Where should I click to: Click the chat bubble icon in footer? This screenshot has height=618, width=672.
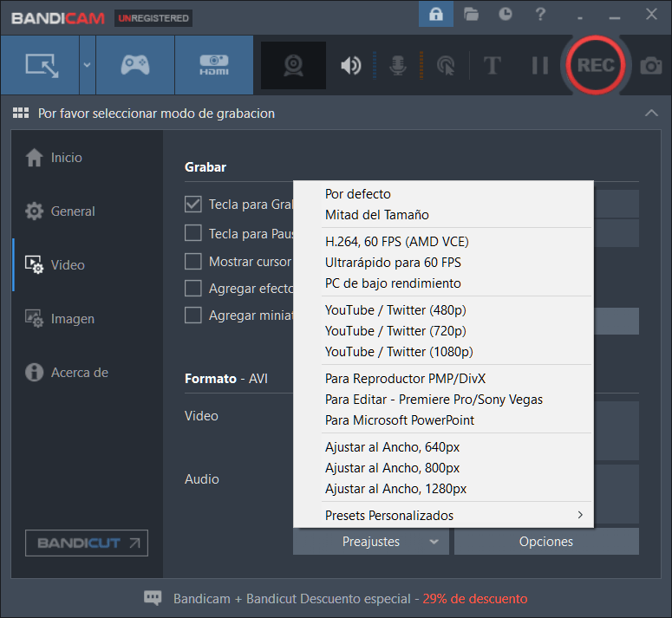pos(153,598)
